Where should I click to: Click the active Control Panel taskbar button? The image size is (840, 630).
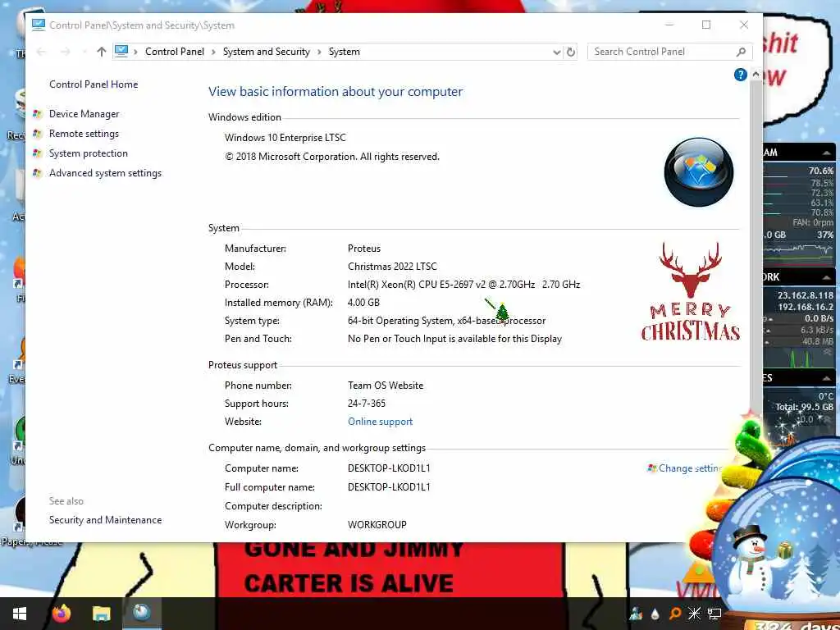[141, 613]
